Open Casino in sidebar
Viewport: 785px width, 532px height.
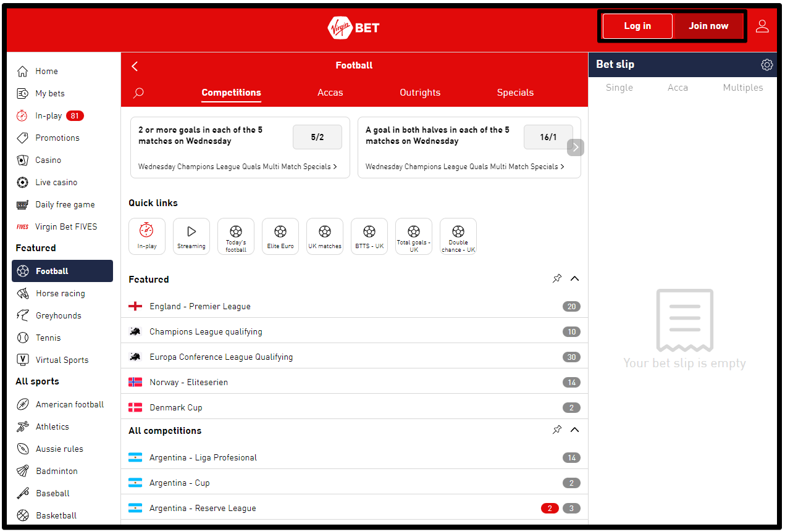coord(62,160)
